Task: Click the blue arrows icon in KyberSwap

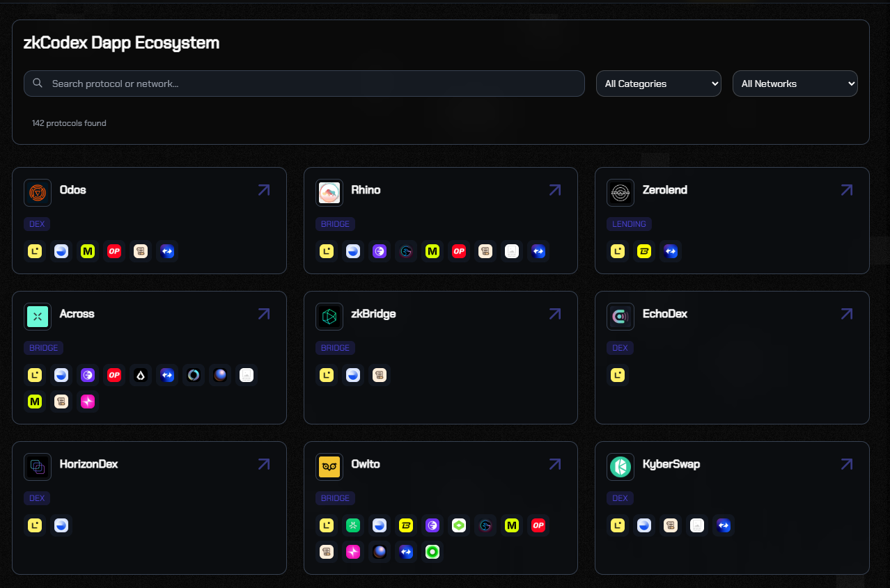Action: coord(724,525)
